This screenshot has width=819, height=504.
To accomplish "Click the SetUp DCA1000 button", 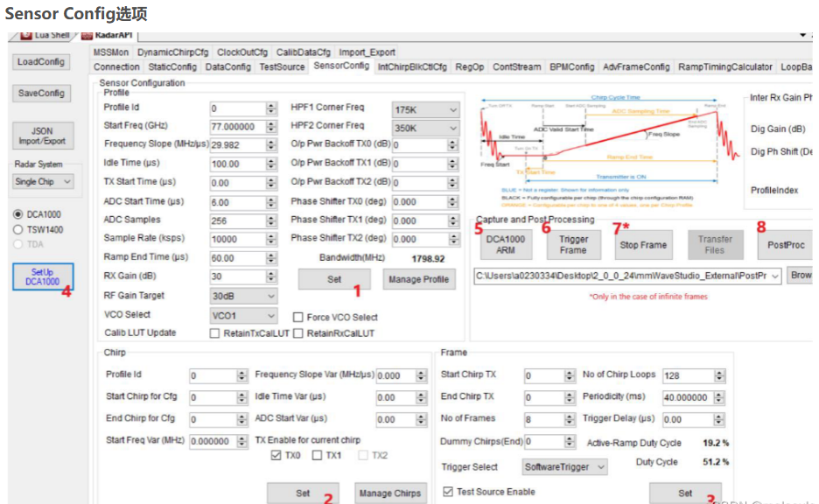I will pyautogui.click(x=43, y=276).
